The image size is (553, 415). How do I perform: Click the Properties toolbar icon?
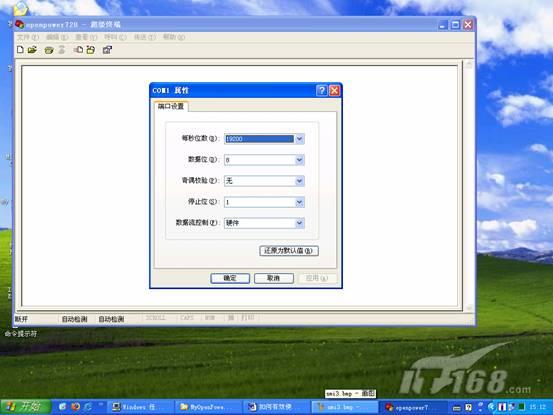pyautogui.click(x=107, y=50)
